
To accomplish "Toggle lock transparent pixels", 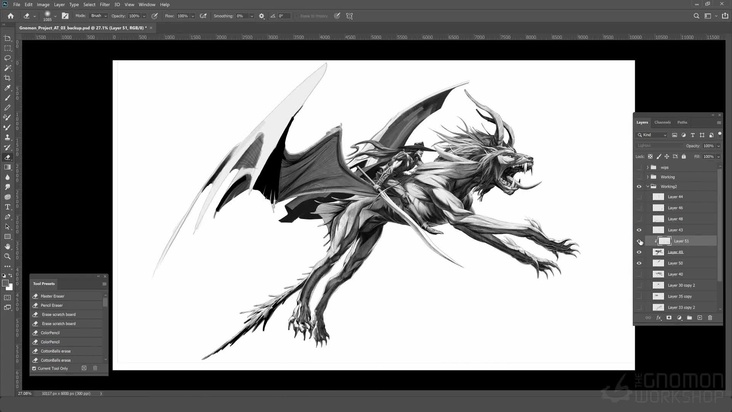I will click(x=650, y=157).
